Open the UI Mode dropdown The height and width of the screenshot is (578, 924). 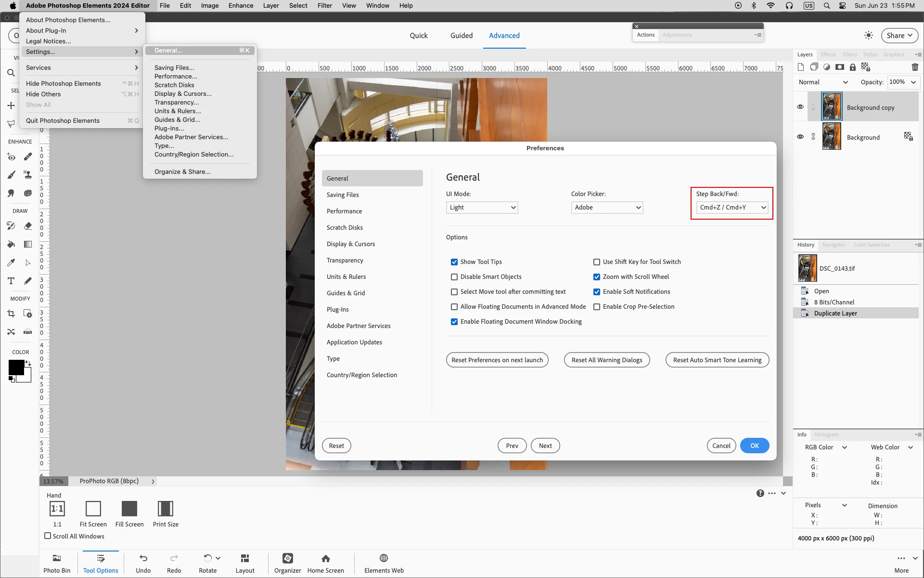pos(482,208)
